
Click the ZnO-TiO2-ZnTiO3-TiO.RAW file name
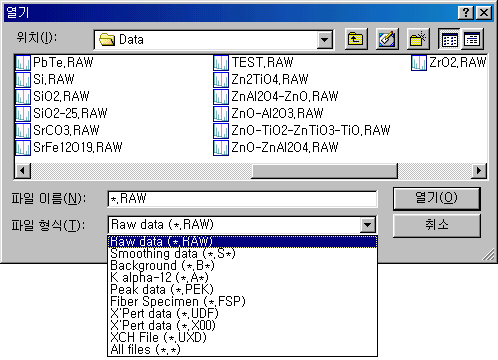coord(311,130)
